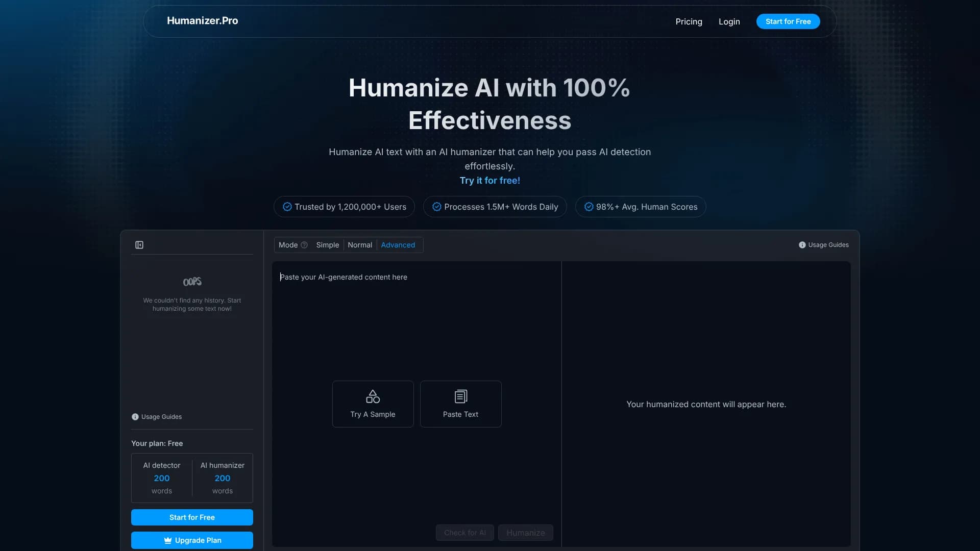
Task: Select the Try A Sample icon
Action: click(x=373, y=396)
